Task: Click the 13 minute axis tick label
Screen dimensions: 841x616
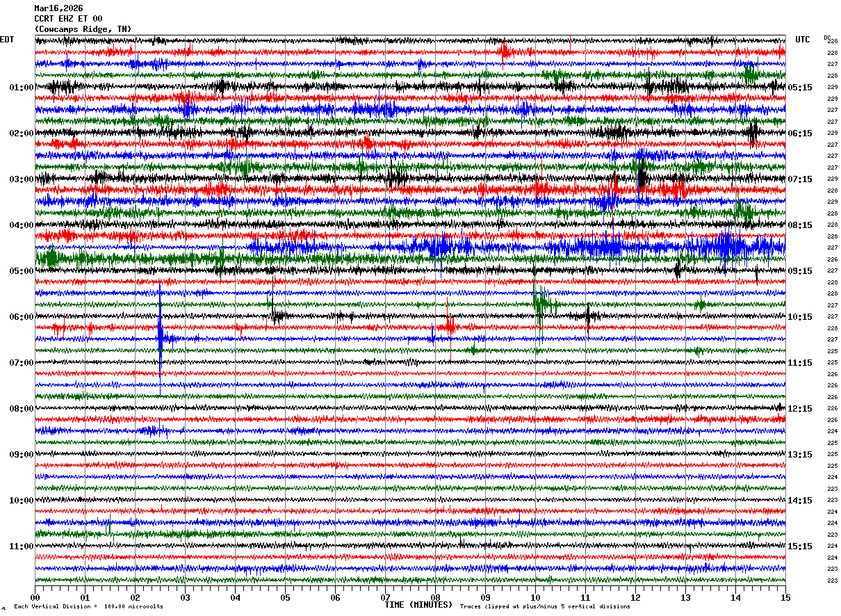Action: (685, 597)
